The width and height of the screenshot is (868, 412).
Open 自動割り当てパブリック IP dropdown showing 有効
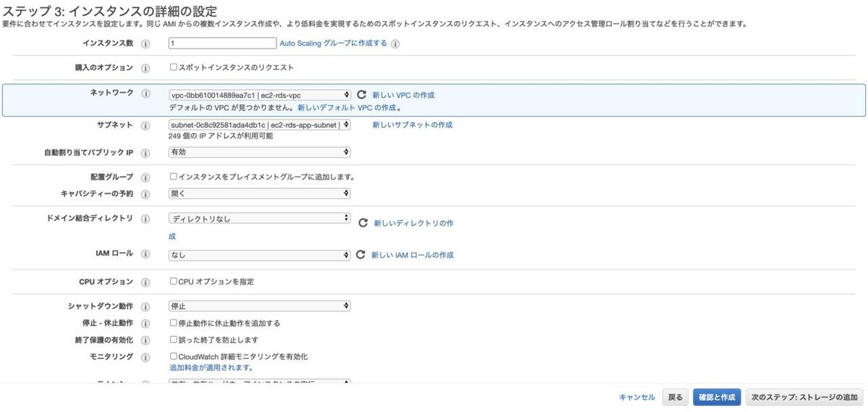[260, 152]
